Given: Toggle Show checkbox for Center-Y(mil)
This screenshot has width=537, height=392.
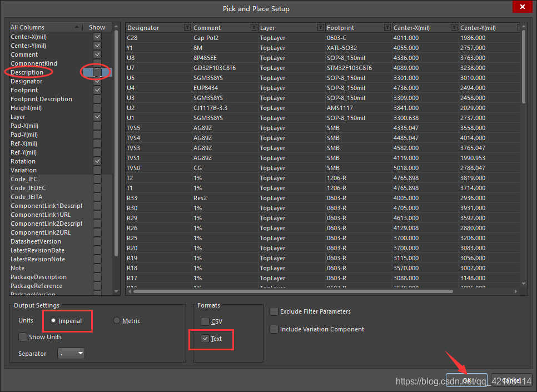Looking at the screenshot, I should (97, 46).
